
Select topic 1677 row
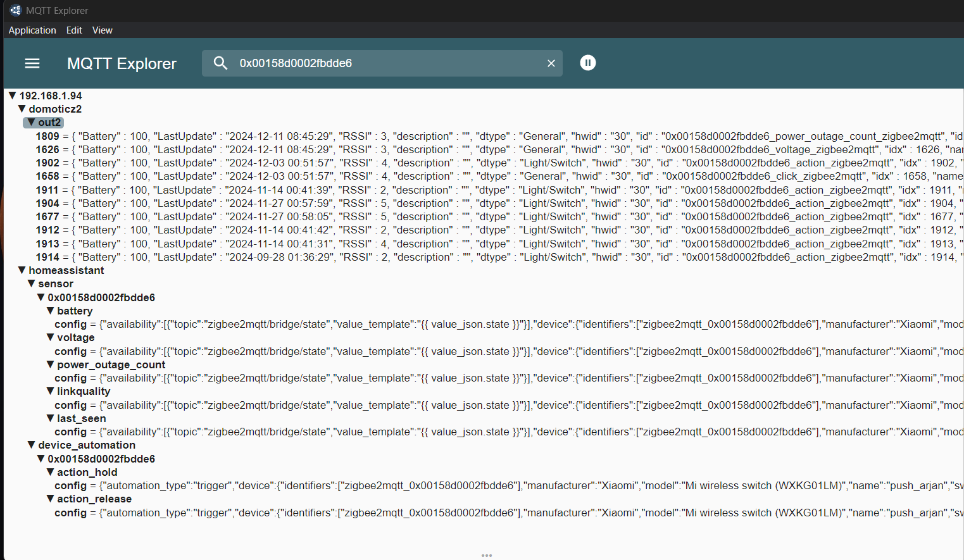pos(499,216)
